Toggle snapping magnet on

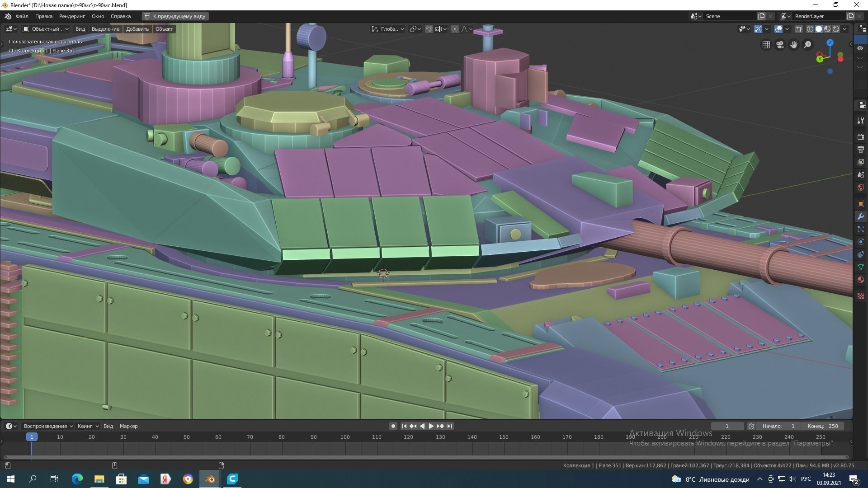pyautogui.click(x=429, y=29)
